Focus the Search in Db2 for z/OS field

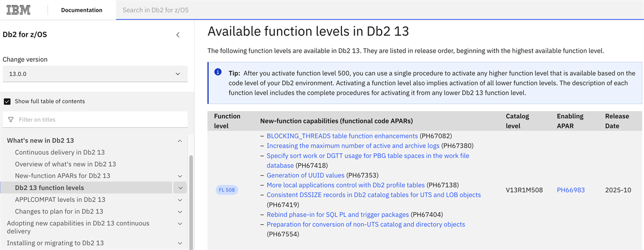(x=380, y=10)
